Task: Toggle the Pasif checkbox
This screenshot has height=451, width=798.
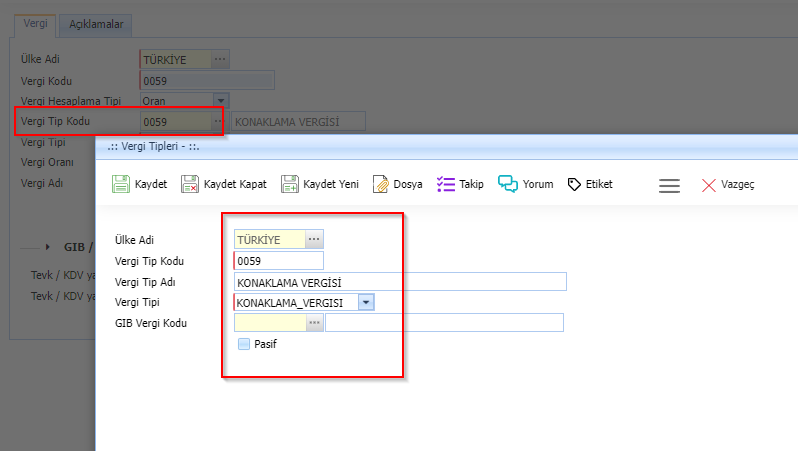Action: [244, 344]
